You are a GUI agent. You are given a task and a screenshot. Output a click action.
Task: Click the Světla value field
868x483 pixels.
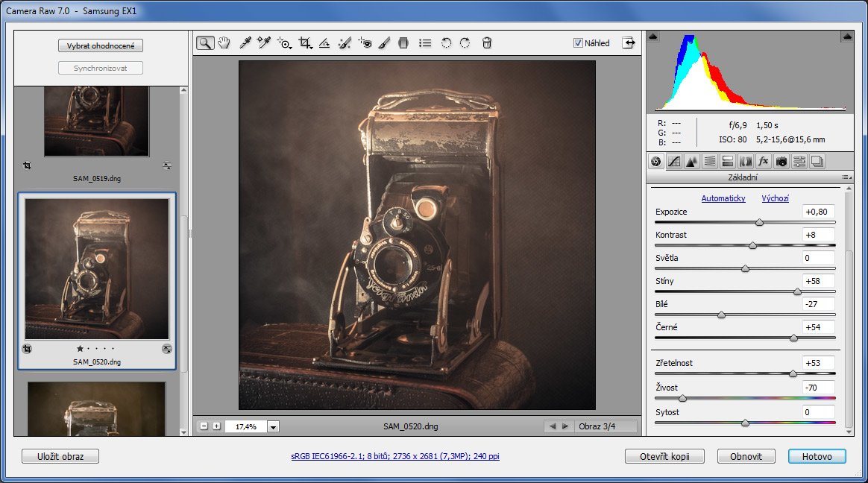click(x=818, y=258)
